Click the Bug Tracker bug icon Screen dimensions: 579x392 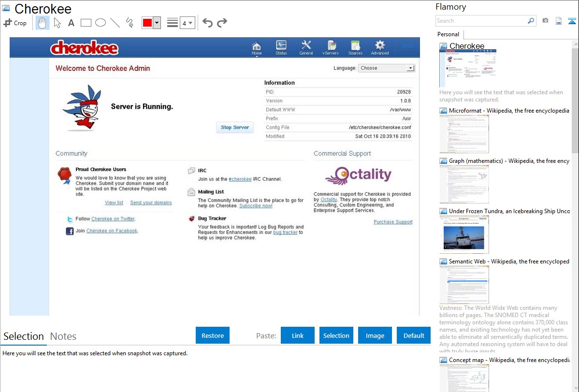click(191, 218)
